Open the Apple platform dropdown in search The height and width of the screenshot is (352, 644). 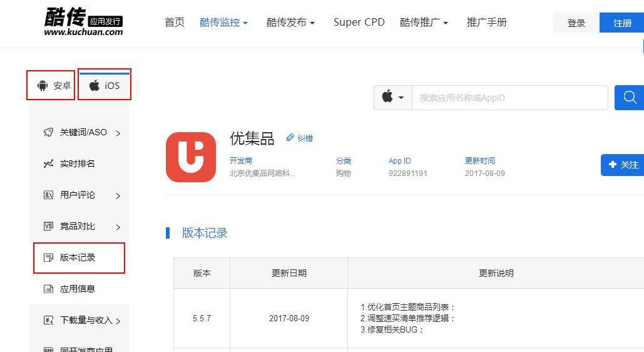[392, 98]
